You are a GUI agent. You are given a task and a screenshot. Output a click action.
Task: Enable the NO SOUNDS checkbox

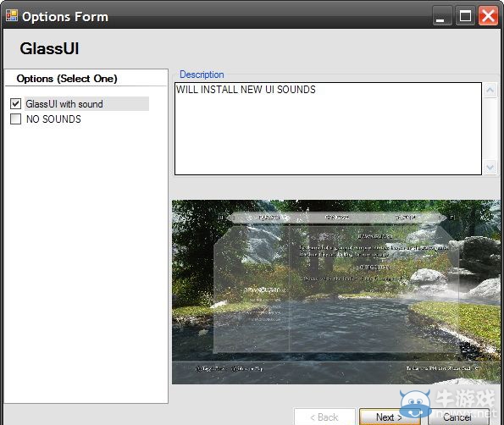pyautogui.click(x=16, y=119)
